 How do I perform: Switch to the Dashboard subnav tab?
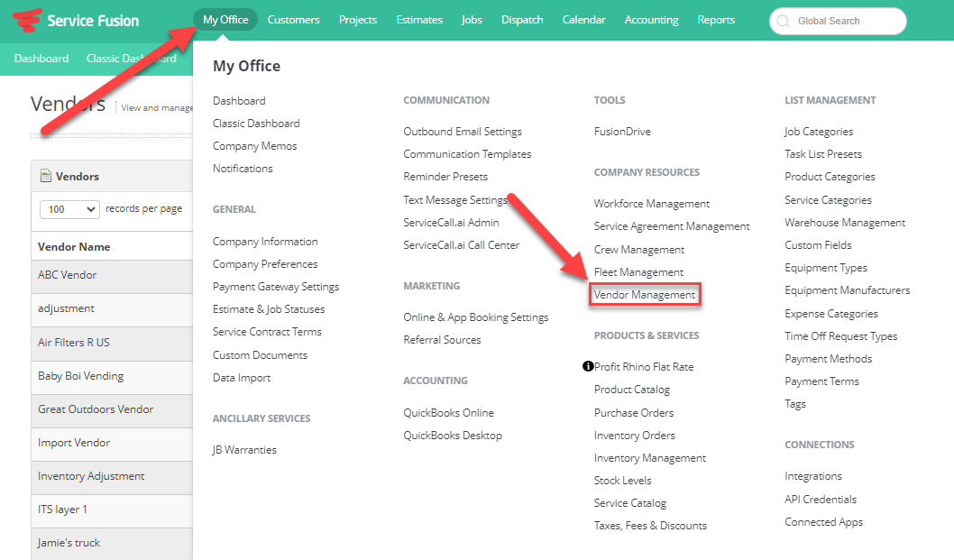(x=41, y=59)
